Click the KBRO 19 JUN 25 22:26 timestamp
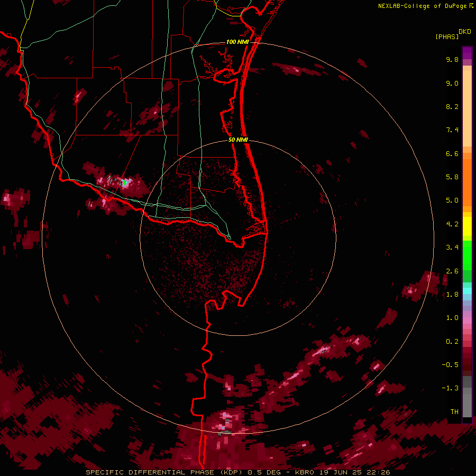Screen dimensions: 476x476 pos(342,472)
